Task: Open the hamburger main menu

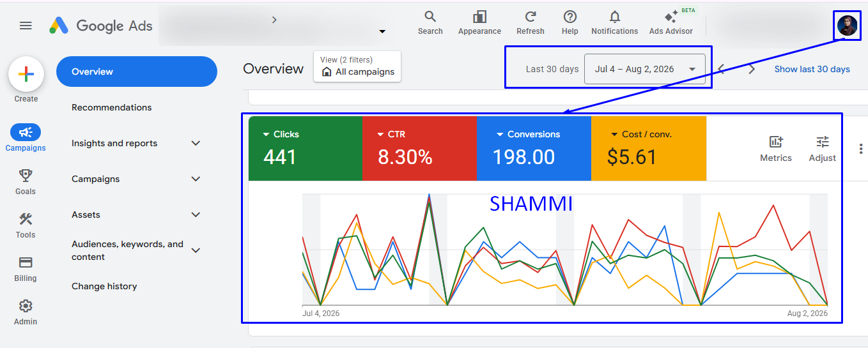Action: click(x=26, y=26)
